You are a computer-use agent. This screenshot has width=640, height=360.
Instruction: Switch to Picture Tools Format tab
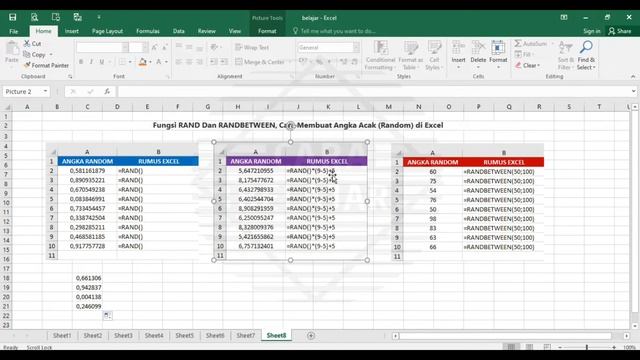[267, 31]
